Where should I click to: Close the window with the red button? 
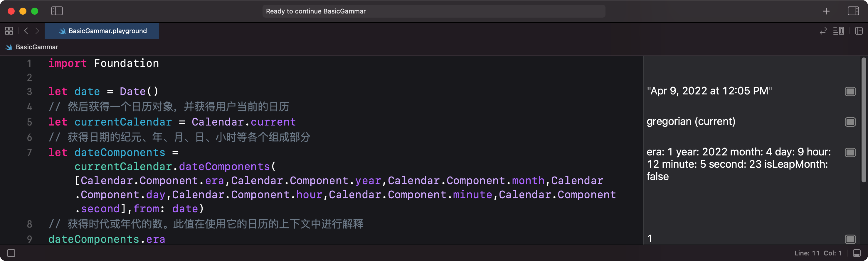pyautogui.click(x=11, y=11)
